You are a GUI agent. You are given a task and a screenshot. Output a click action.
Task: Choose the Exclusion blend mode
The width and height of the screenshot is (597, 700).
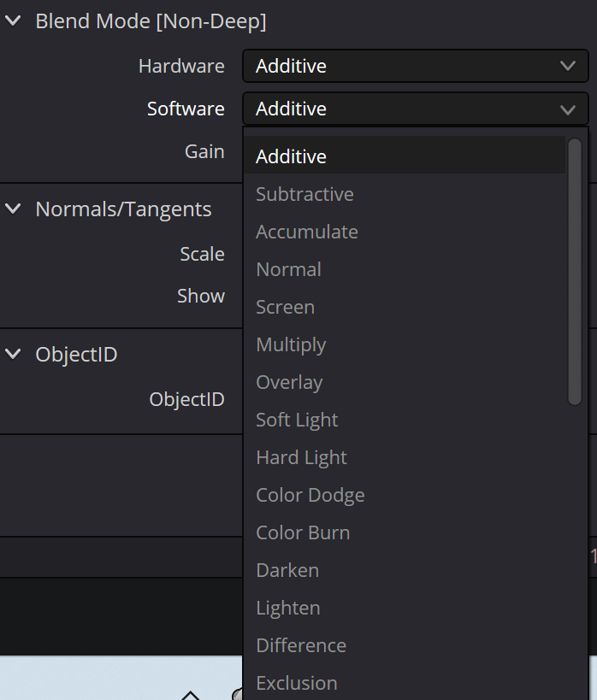click(x=405, y=683)
